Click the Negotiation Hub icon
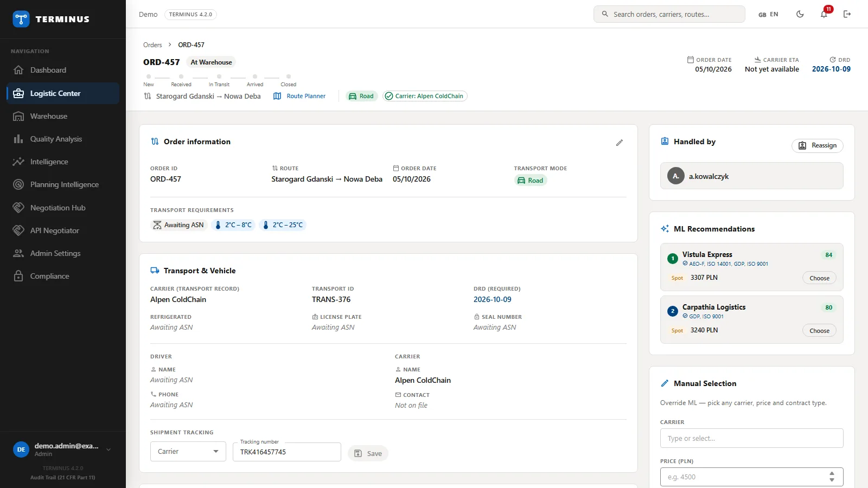Viewport: 868px width, 488px height. [18, 208]
